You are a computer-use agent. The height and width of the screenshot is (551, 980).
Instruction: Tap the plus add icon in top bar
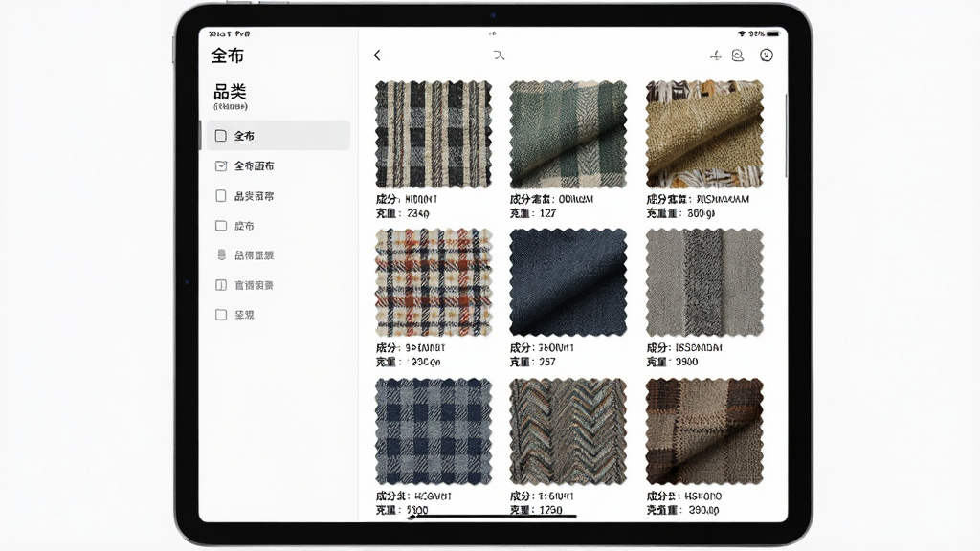[716, 55]
